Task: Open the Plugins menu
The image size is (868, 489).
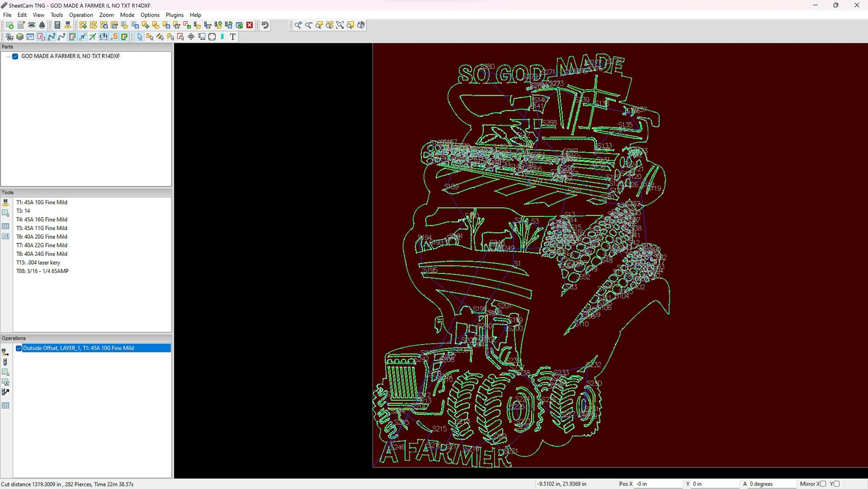Action: click(174, 15)
